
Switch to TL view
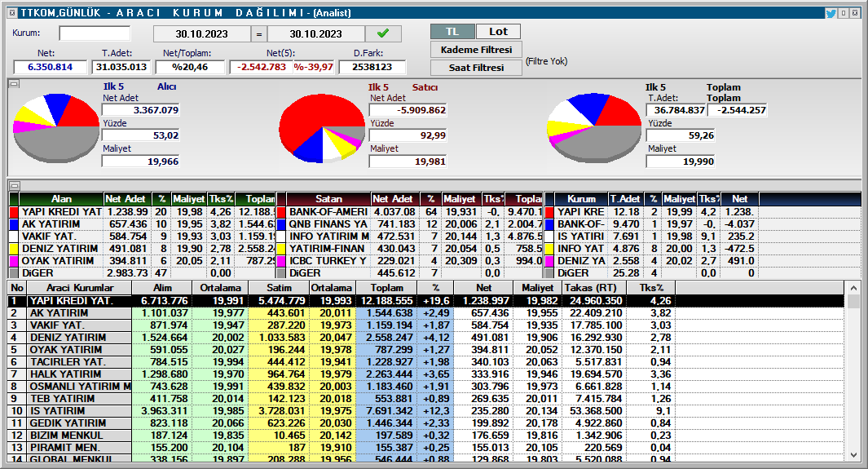452,32
